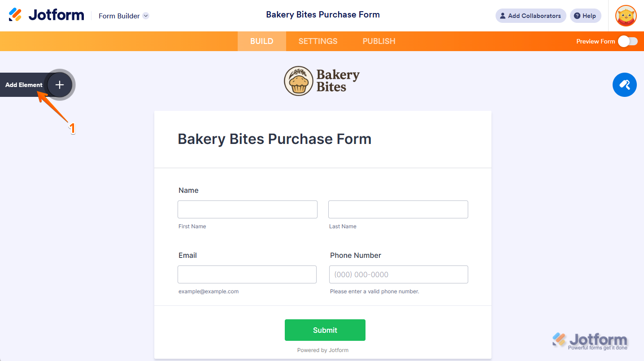
Task: Click the Add Element label button
Action: pos(24,85)
